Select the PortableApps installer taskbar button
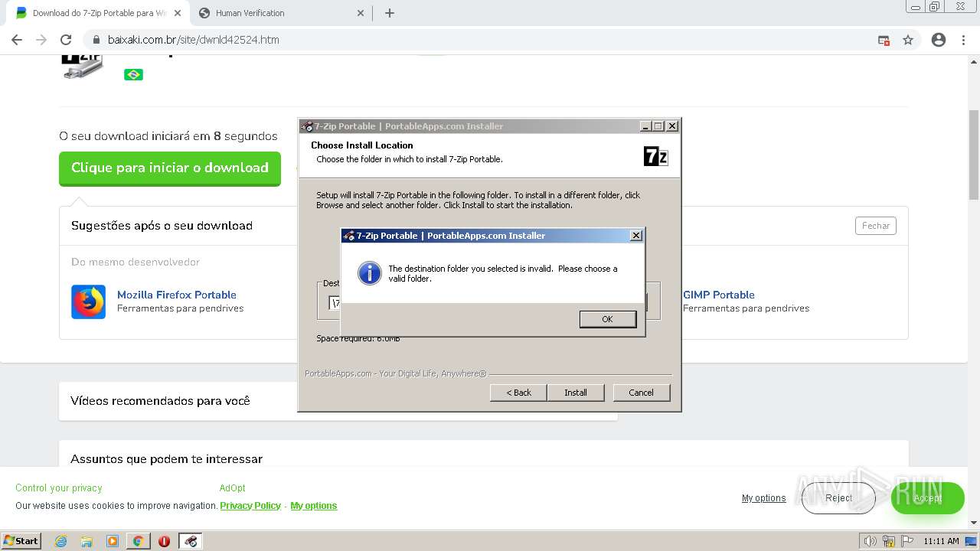The width and height of the screenshot is (980, 551). click(191, 541)
